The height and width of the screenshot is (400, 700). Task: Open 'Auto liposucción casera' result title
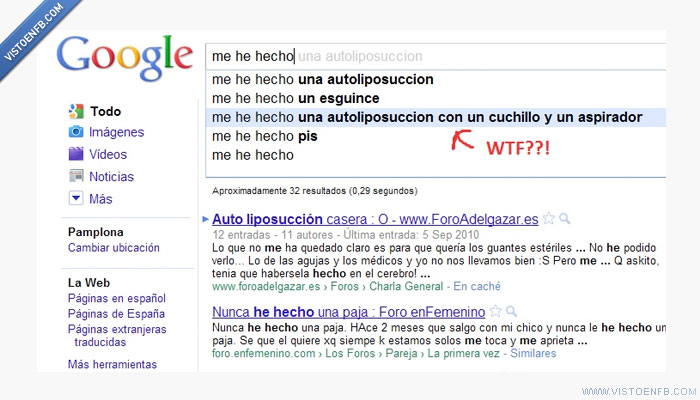coord(375,219)
